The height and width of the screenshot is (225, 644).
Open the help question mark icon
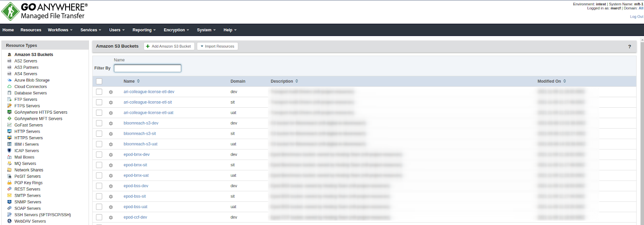pos(630,46)
